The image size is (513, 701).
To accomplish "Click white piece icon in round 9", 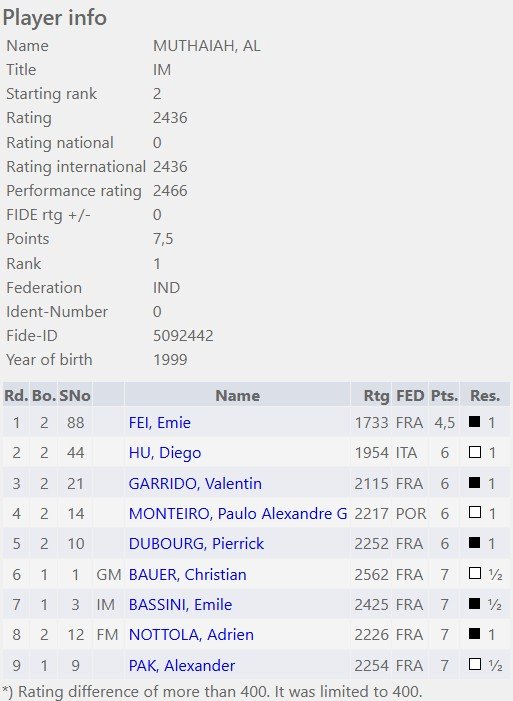I will pyautogui.click(x=475, y=664).
